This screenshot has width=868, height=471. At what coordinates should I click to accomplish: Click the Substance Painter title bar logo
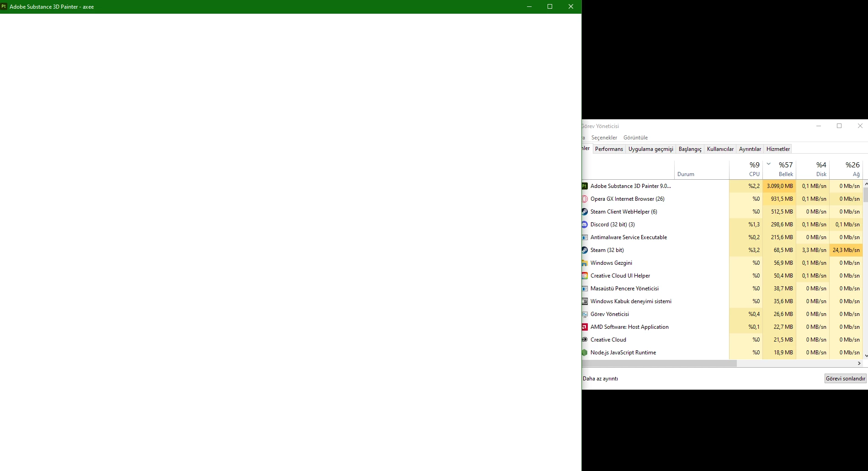click(4, 6)
